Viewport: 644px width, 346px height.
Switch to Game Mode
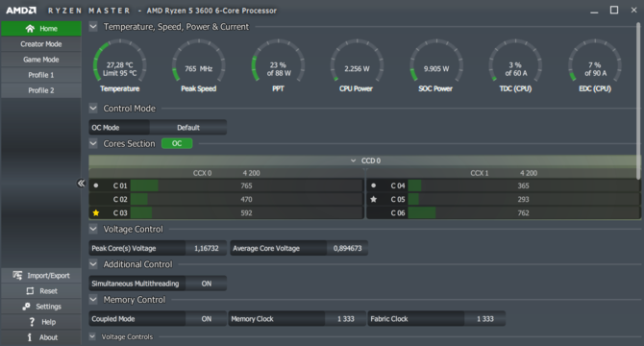tap(41, 60)
